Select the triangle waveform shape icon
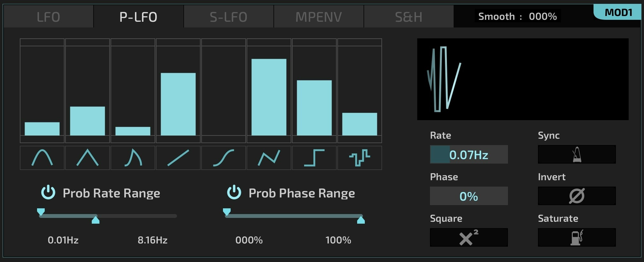This screenshot has width=644, height=262. tap(88, 158)
